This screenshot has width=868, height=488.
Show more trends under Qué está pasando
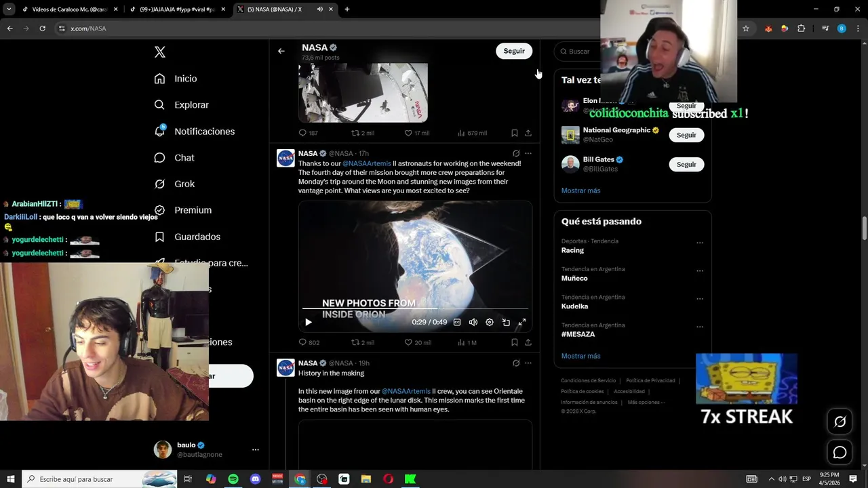click(580, 356)
